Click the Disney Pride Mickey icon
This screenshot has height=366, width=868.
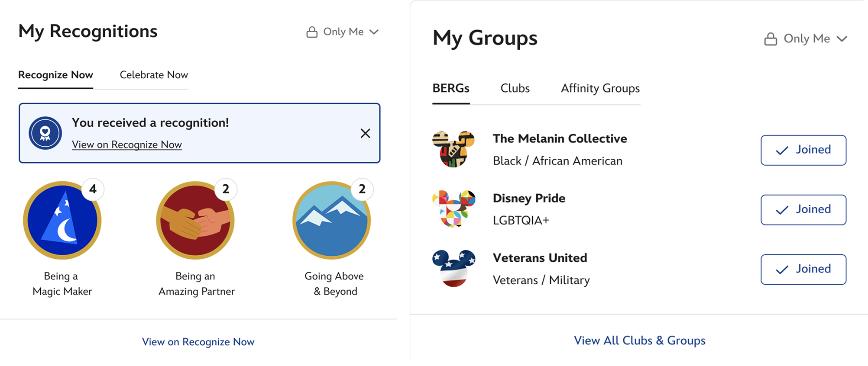pyautogui.click(x=453, y=209)
